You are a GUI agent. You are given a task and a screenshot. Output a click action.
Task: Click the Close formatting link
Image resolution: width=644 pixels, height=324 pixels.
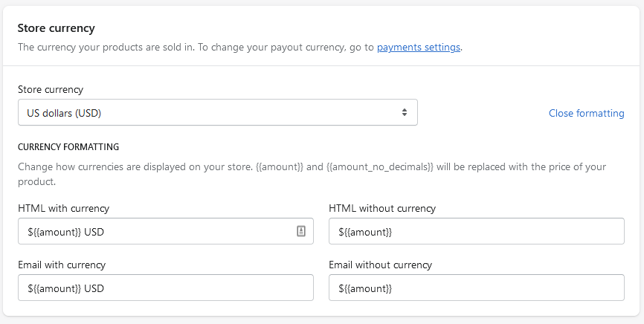pos(587,114)
